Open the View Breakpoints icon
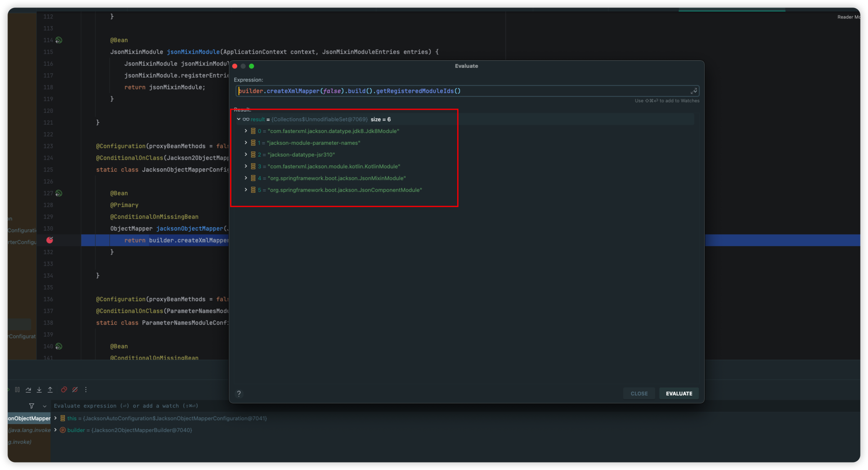The height and width of the screenshot is (470, 868). point(64,390)
